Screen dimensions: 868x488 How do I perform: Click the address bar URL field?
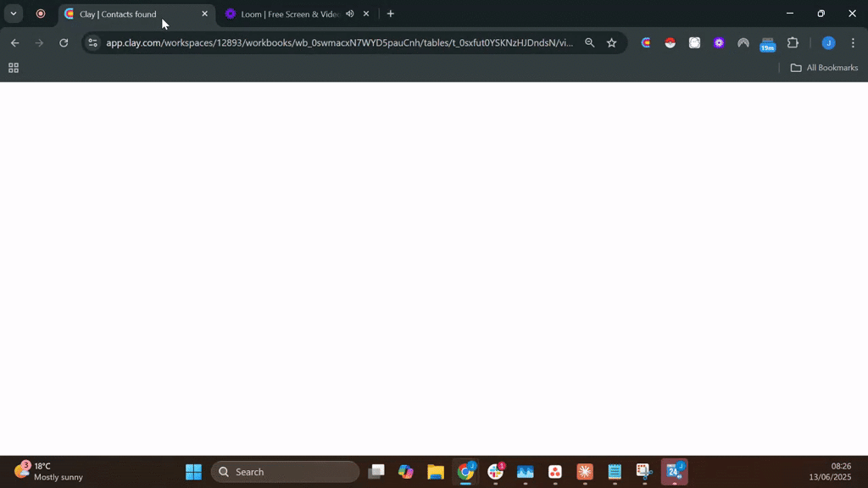point(339,43)
